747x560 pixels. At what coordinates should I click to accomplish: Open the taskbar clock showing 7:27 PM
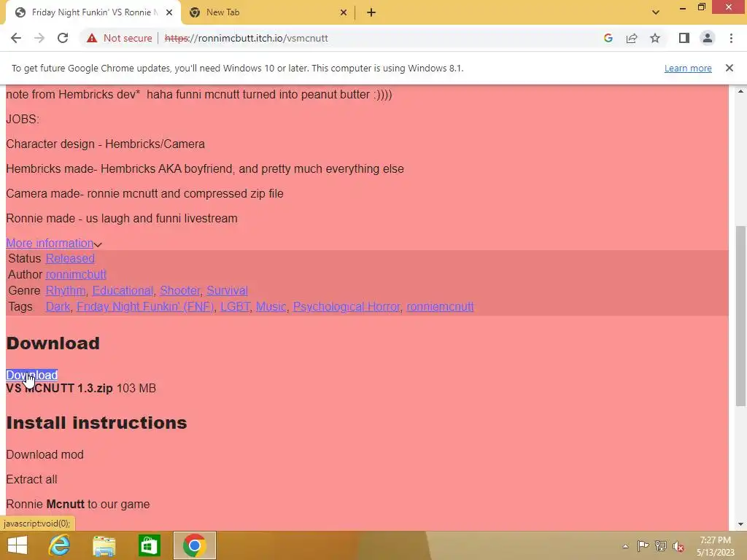click(715, 546)
